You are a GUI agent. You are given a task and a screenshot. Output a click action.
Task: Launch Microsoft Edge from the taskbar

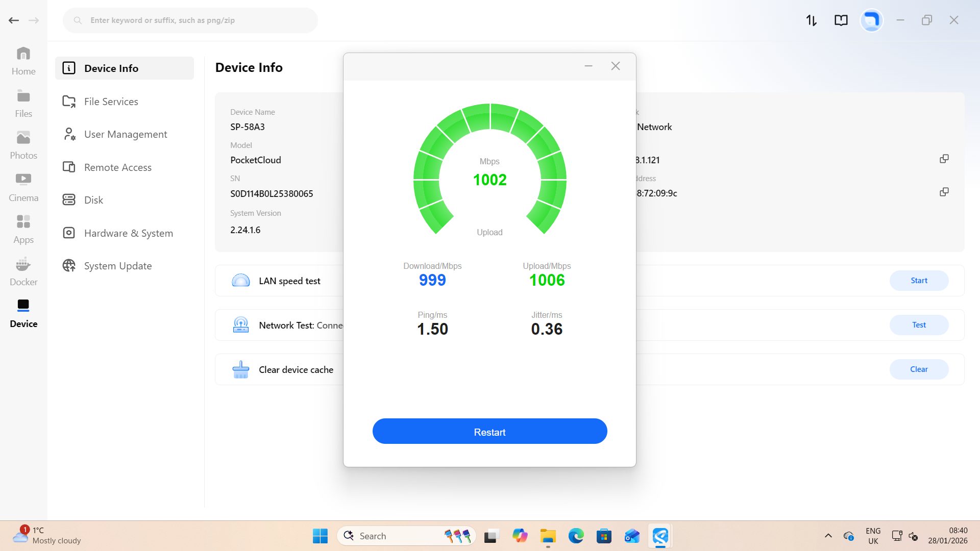click(x=576, y=536)
